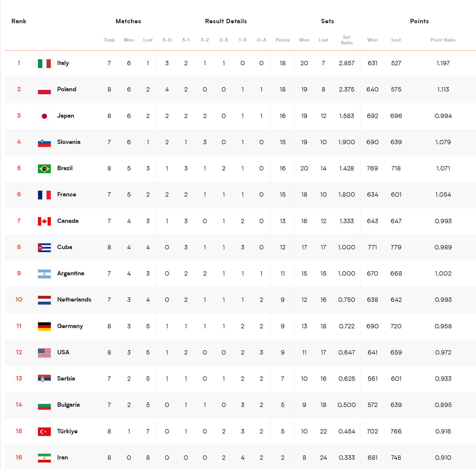
Task: Click the Set Ratio column header
Action: (x=346, y=40)
